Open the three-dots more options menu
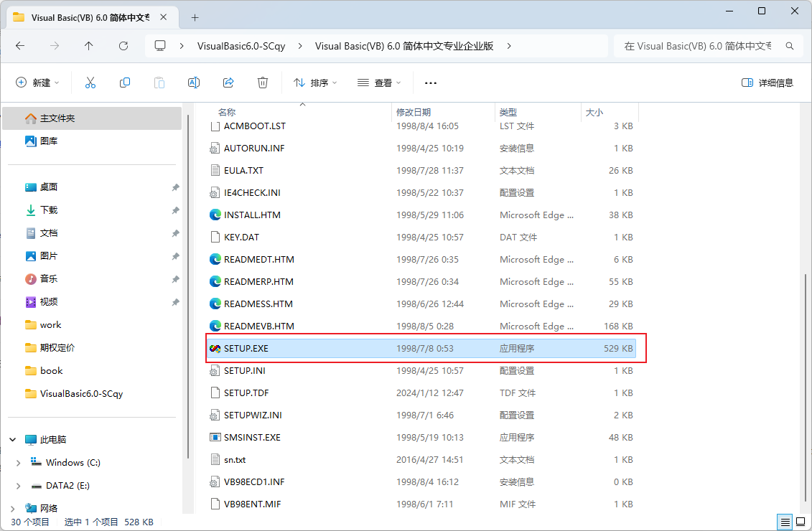The image size is (812, 531). 430,83
